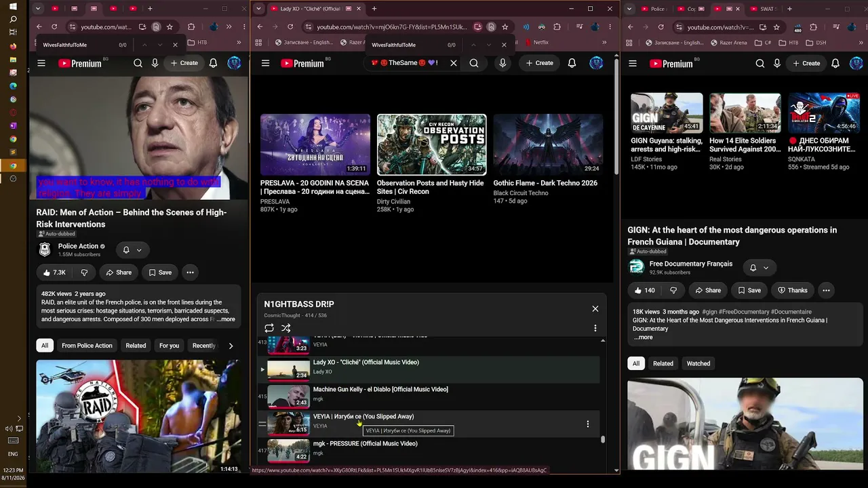Toggle shuffle for the N1GHTBASS DR!P playlist
868x488 pixels.
tap(286, 328)
